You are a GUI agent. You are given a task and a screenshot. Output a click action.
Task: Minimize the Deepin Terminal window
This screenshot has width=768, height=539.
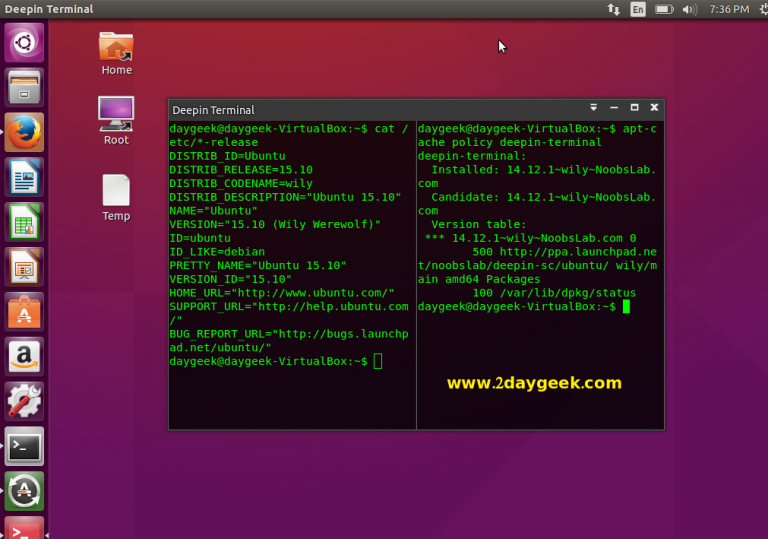tap(614, 107)
